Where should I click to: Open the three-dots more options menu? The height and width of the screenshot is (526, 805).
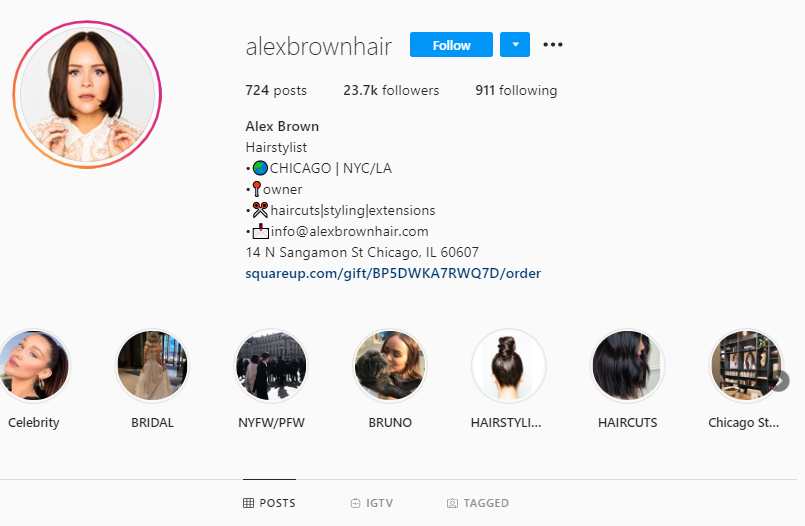coord(553,45)
